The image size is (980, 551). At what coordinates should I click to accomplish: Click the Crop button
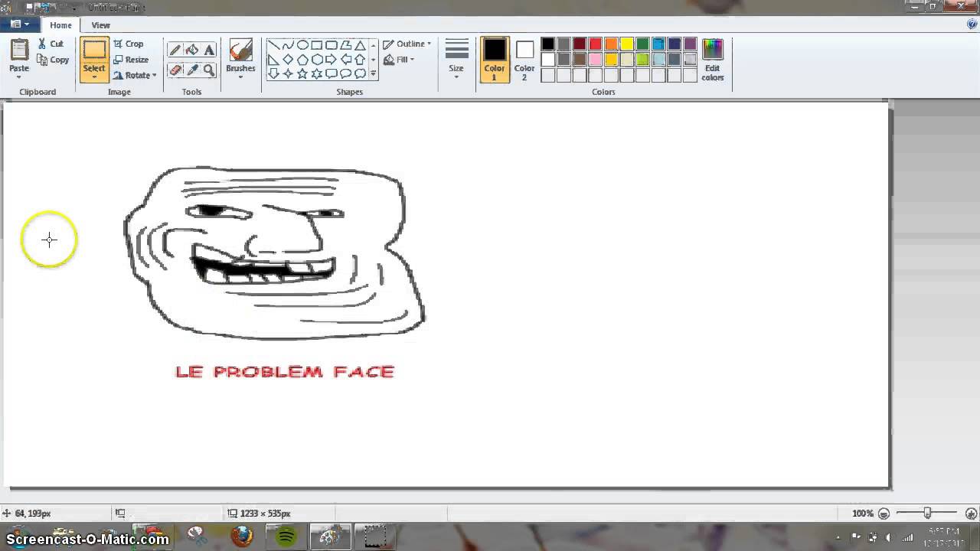[x=129, y=44]
